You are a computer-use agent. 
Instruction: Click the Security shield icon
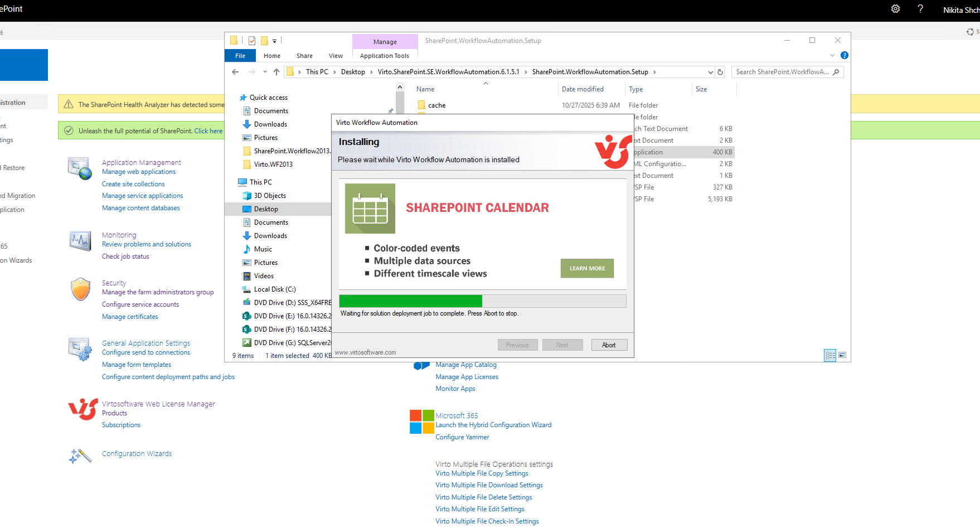tap(80, 289)
